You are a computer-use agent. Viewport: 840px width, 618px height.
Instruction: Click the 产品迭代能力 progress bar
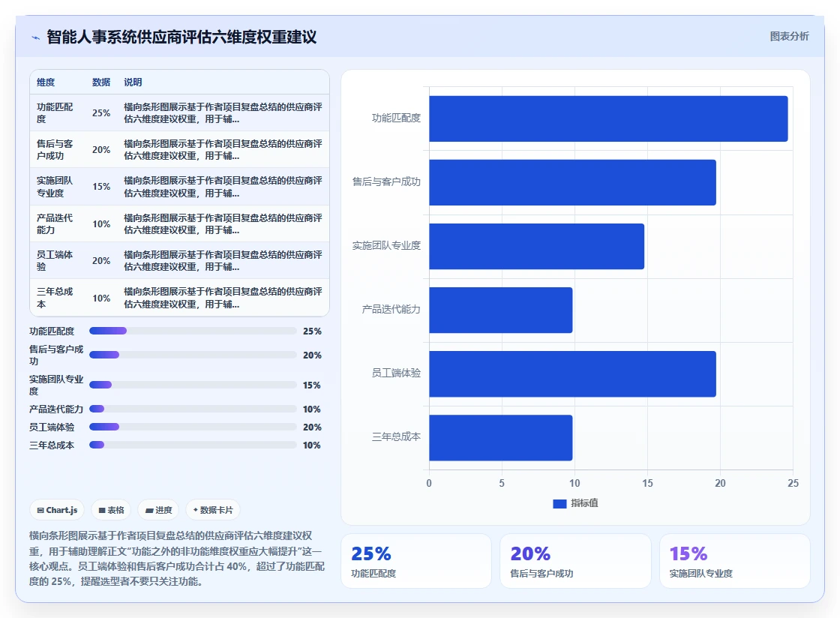click(193, 409)
